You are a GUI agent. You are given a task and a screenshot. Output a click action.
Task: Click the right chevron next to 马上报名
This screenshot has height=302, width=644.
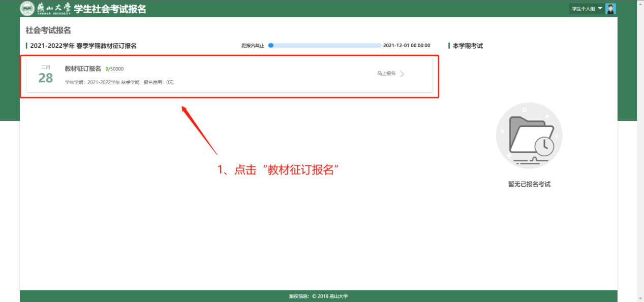402,74
